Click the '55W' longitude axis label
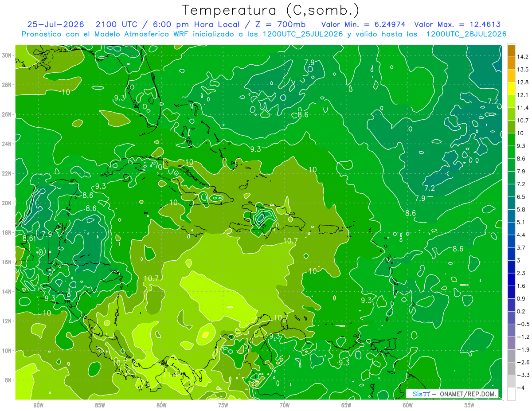Screen dimensions: 532x411 469,405
